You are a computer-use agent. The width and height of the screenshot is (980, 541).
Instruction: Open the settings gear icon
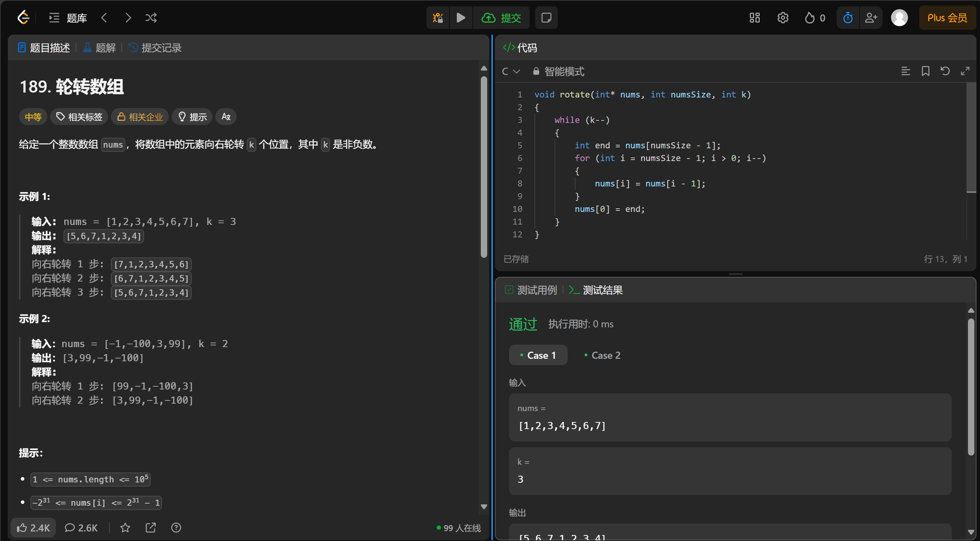(x=783, y=18)
